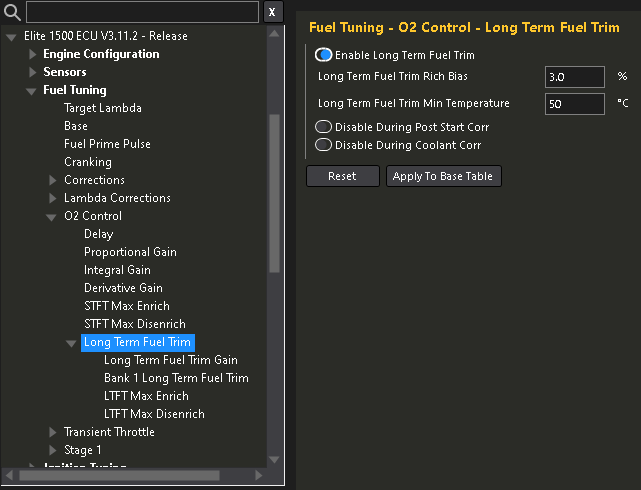
Task: Open LTFT Max Disenrich item
Action: [154, 414]
